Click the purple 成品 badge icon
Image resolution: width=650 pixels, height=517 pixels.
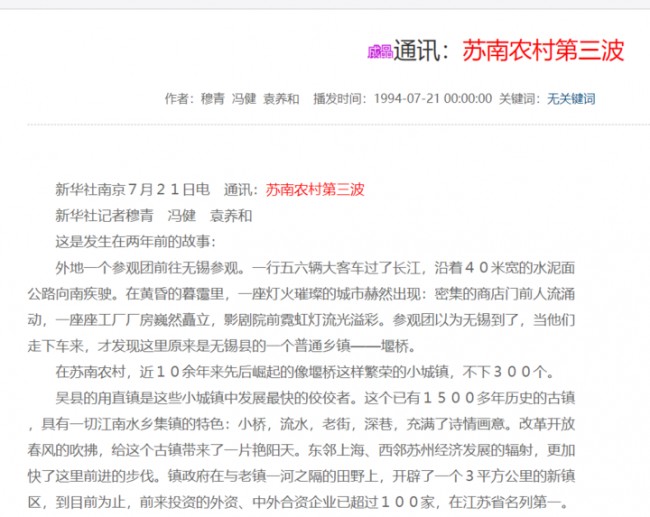click(x=380, y=52)
